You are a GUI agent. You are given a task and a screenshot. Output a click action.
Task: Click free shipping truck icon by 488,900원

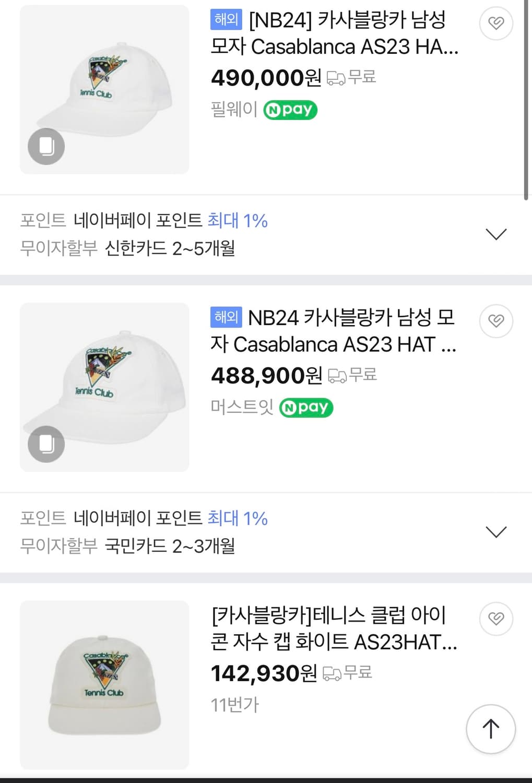[x=337, y=376]
